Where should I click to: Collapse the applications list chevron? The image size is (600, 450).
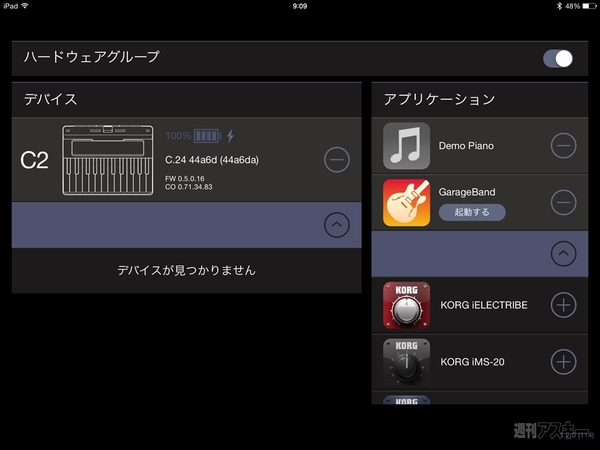click(563, 253)
